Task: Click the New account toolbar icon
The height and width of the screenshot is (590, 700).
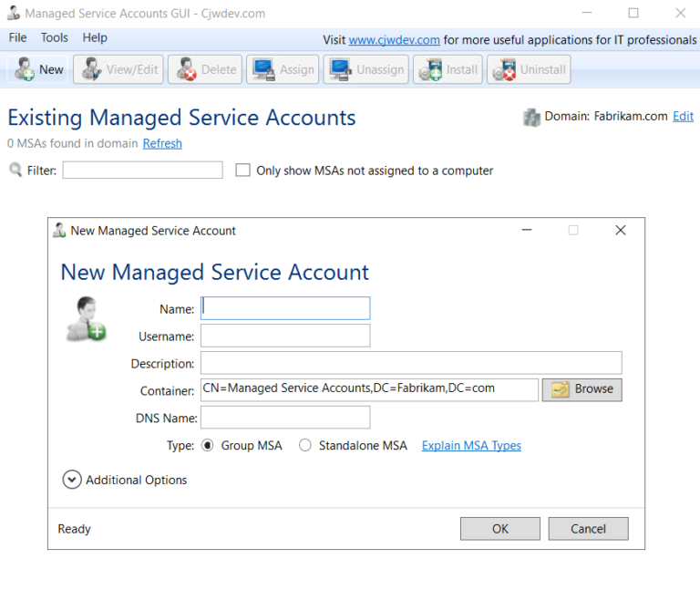Action: click(x=25, y=69)
